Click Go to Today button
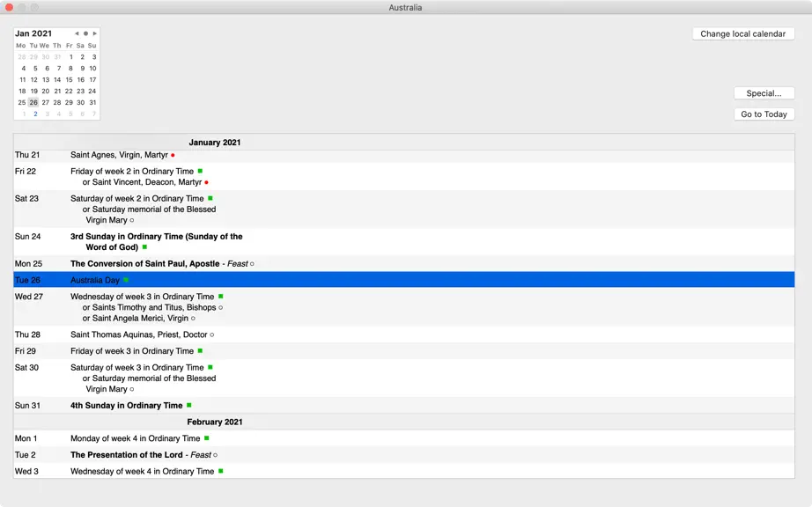812x507 pixels. click(764, 114)
